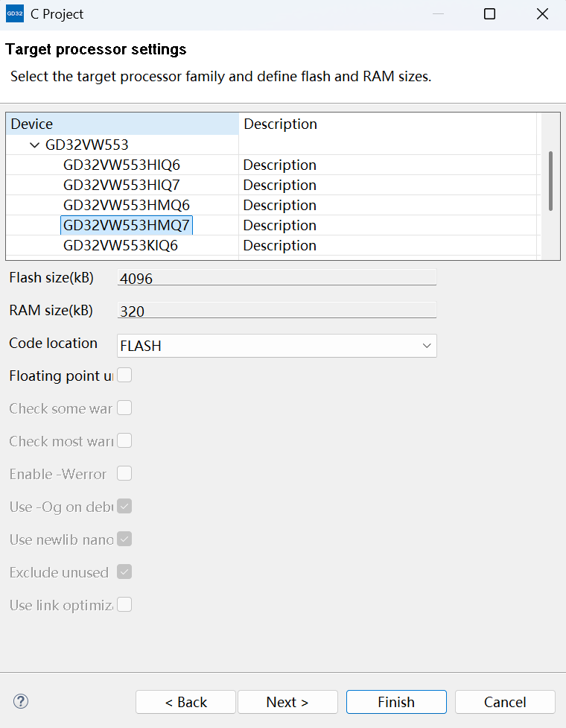566x728 pixels.
Task: Click the GD32 application icon in title bar
Action: 15,14
